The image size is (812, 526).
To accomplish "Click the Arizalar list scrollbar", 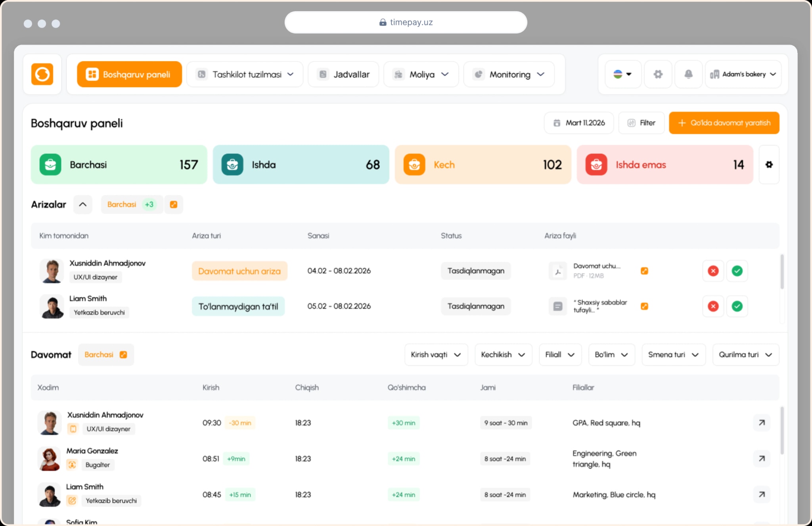I will (x=782, y=272).
